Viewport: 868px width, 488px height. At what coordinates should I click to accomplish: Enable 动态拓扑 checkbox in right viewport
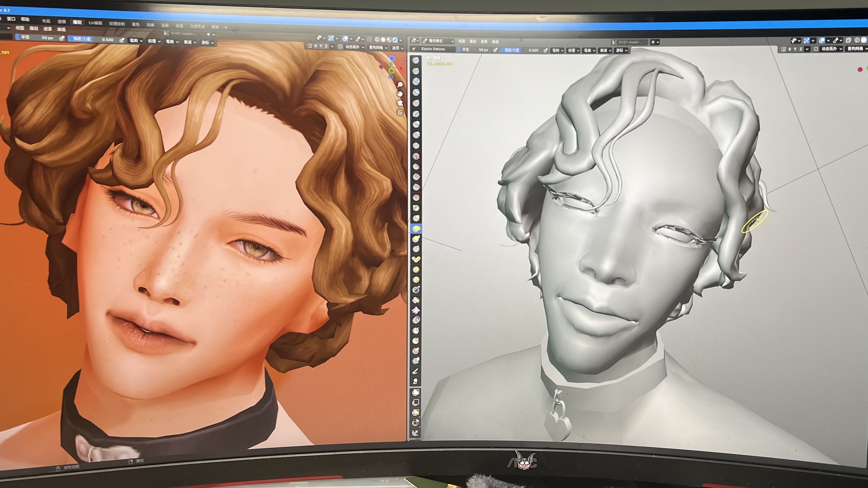(x=816, y=49)
